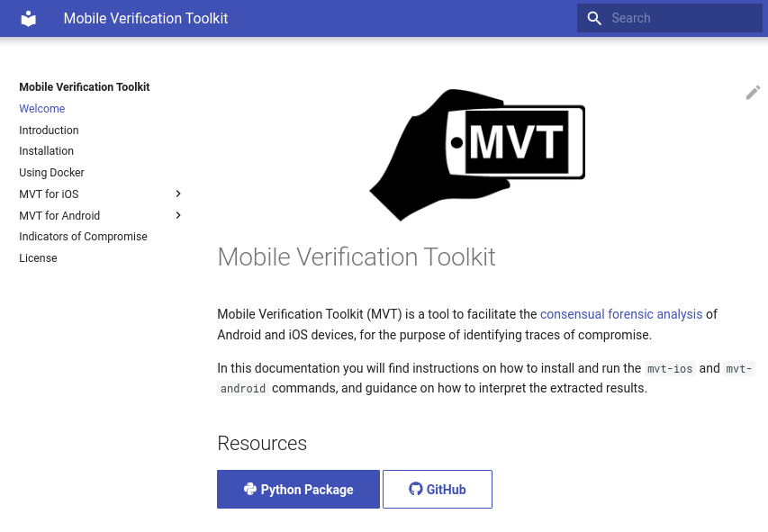This screenshot has width=768, height=532.
Task: Expand the MVT for Android chevron
Action: (x=178, y=215)
